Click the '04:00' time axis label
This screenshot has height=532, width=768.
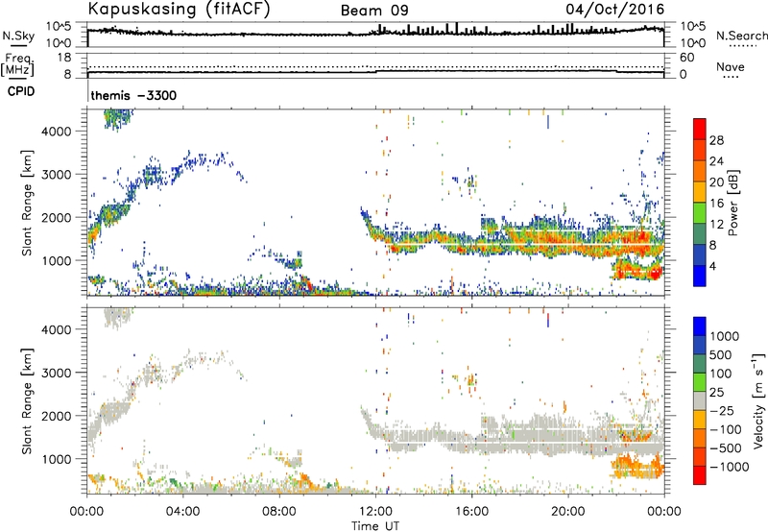(x=182, y=512)
